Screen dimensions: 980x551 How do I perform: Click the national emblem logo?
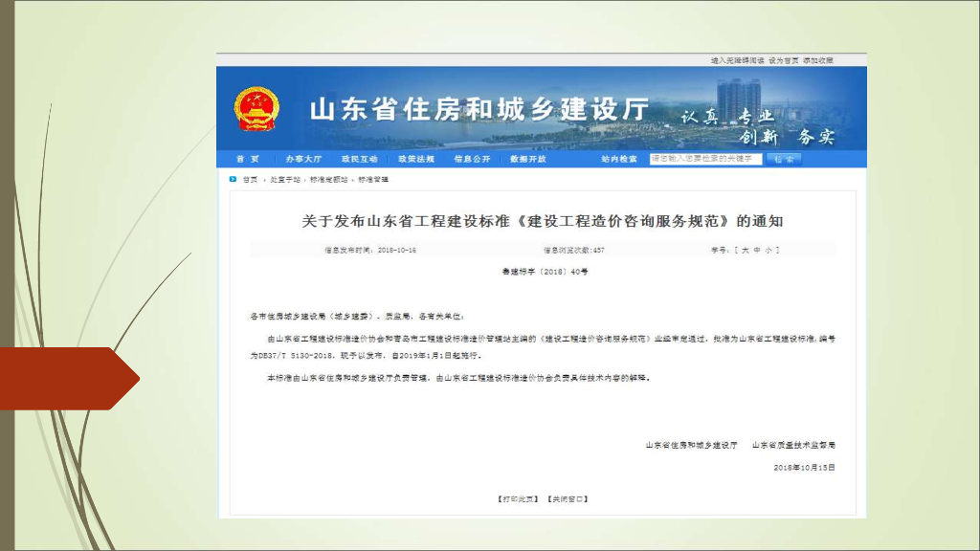pos(256,109)
